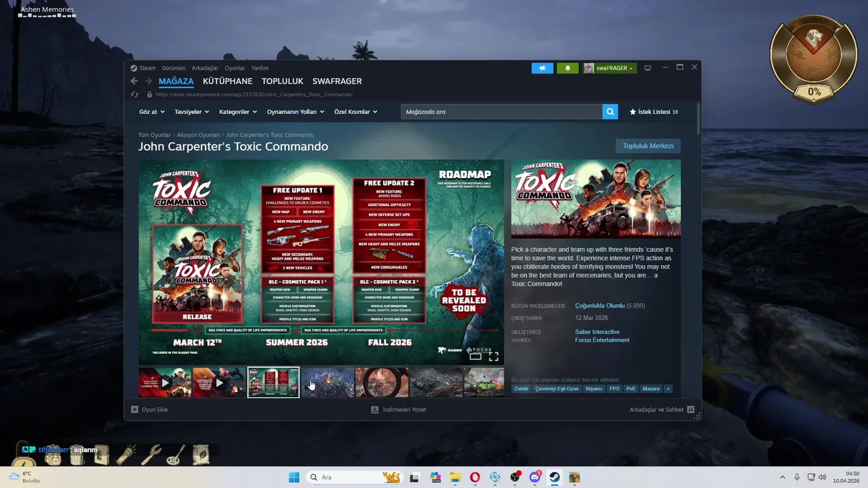The width and height of the screenshot is (868, 488).
Task: Click the store URL address text
Action: [254, 95]
